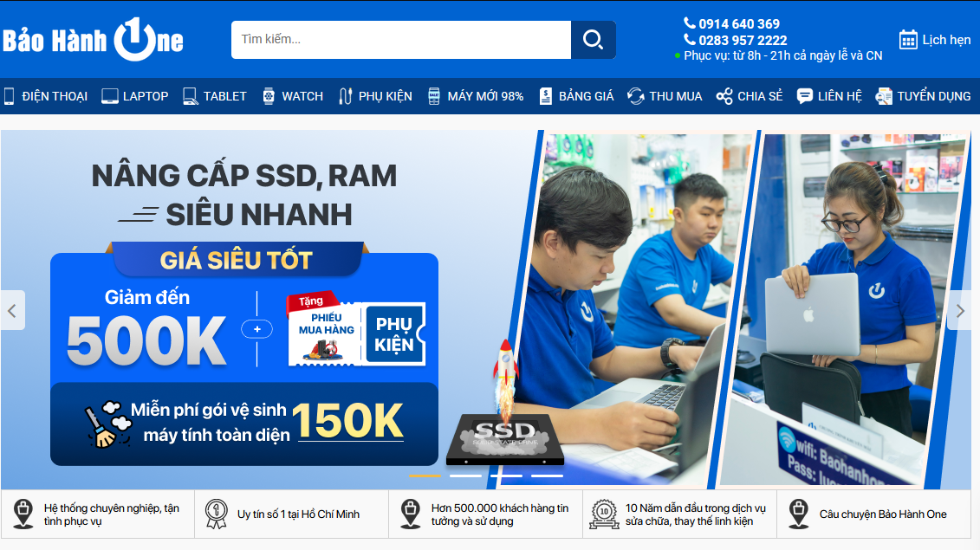Open the TUYỂN DỤNG menu item
Viewport: 980px width, 550px height.
click(x=922, y=95)
